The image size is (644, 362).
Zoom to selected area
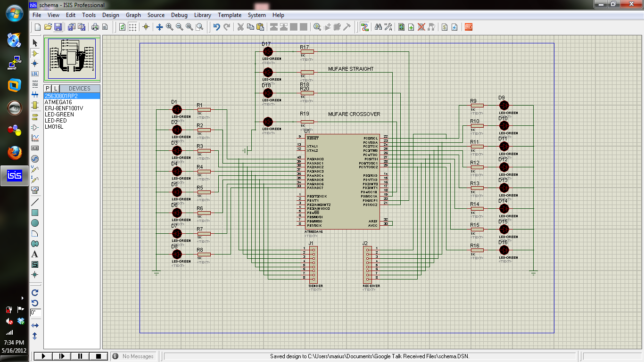point(199,27)
